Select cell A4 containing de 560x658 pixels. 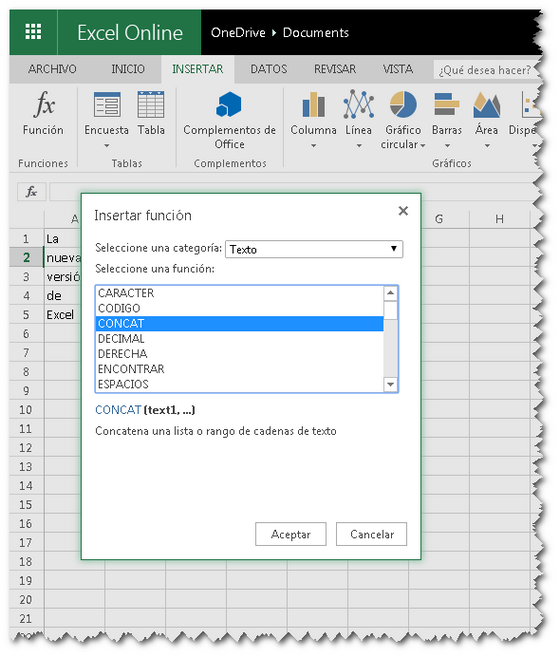tap(63, 296)
